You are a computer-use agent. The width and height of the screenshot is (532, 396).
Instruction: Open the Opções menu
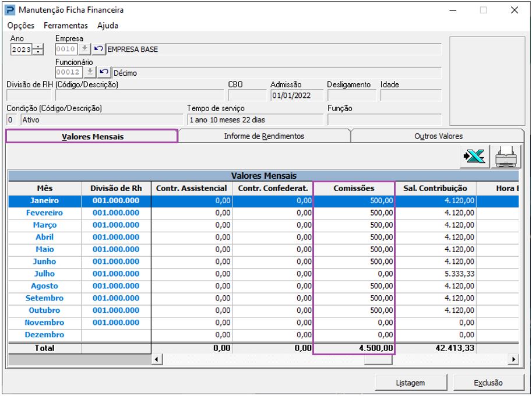[x=21, y=26]
